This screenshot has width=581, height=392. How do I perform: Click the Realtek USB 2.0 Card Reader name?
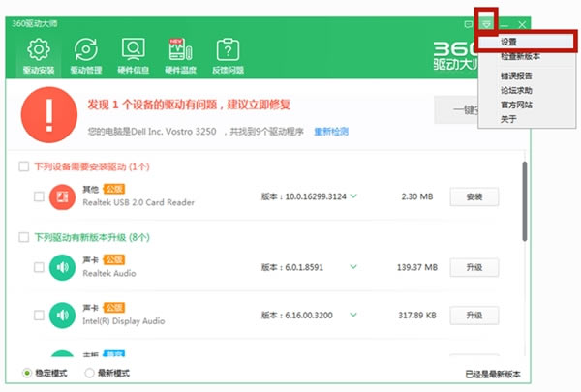(x=138, y=202)
